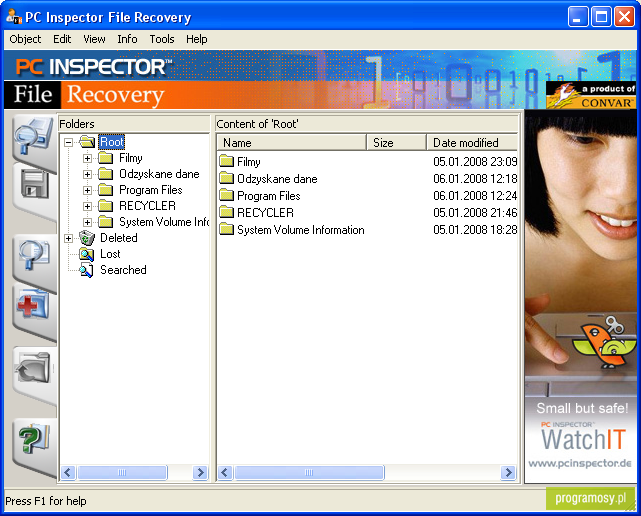Click Odzyskane dane folder icon in content list
This screenshot has height=516, width=641.
226,178
